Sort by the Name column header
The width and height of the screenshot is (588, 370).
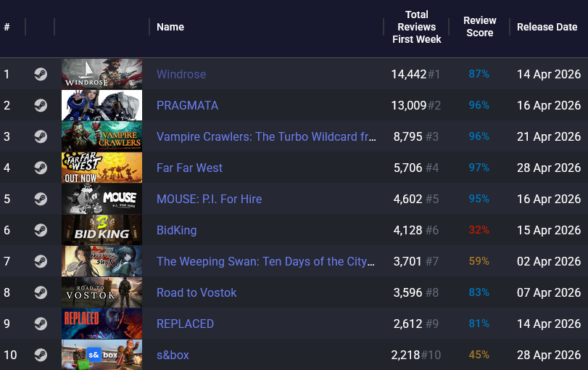tap(170, 27)
